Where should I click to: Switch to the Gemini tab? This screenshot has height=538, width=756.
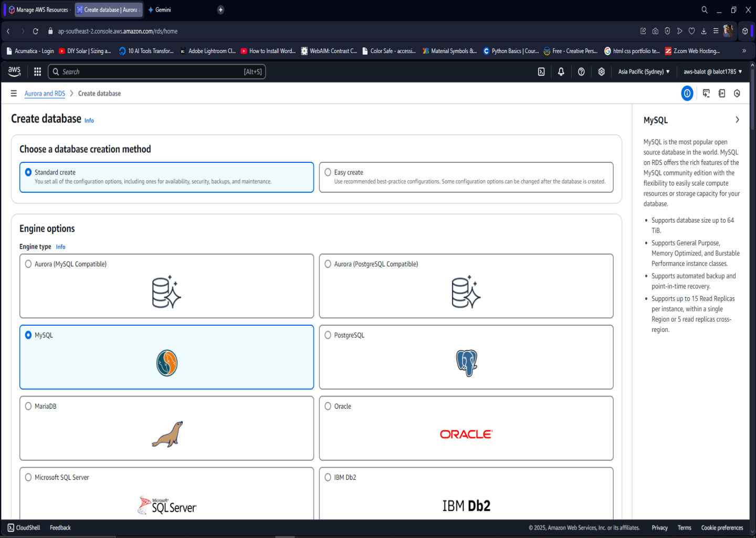160,9
